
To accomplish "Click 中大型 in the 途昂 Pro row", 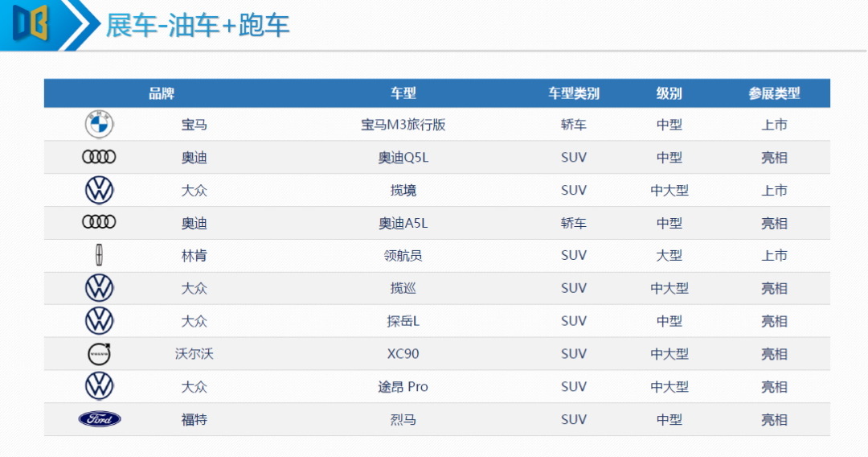I will pos(669,387).
